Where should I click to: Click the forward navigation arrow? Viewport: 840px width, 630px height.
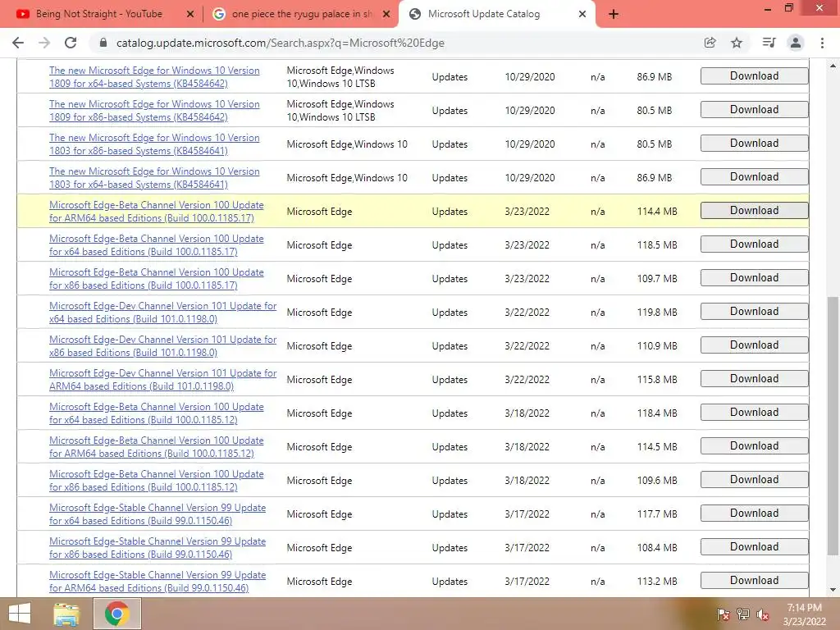(44, 43)
